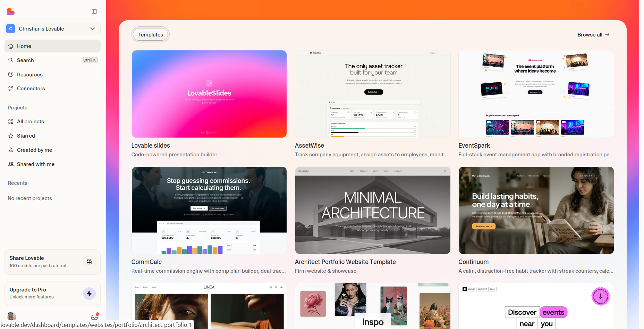Open EventSpark template thumbnail
Image resolution: width=644 pixels, height=329 pixels.
536,94
